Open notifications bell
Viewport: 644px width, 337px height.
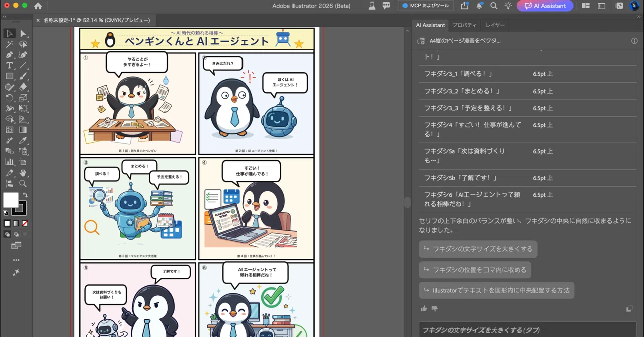pyautogui.click(x=479, y=6)
